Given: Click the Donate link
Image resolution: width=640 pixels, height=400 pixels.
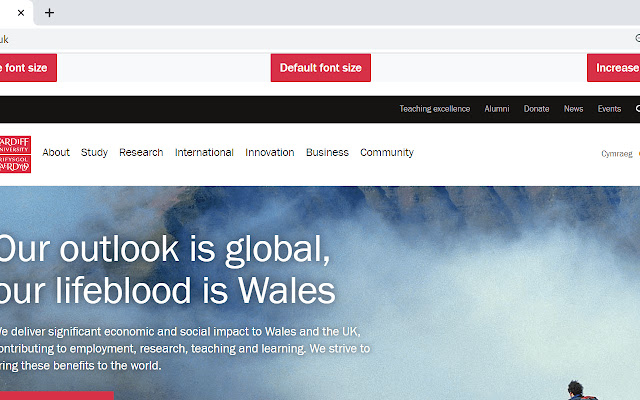Looking at the screenshot, I should (x=536, y=109).
